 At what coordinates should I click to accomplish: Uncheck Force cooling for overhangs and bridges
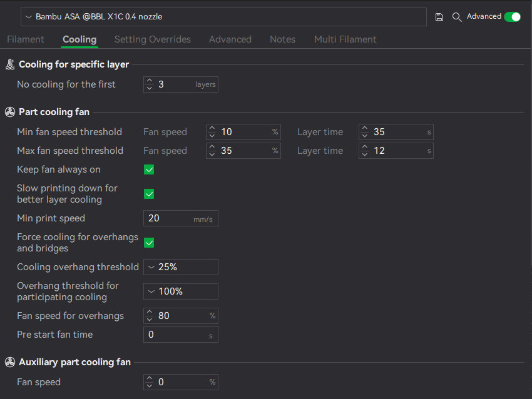pyautogui.click(x=149, y=243)
